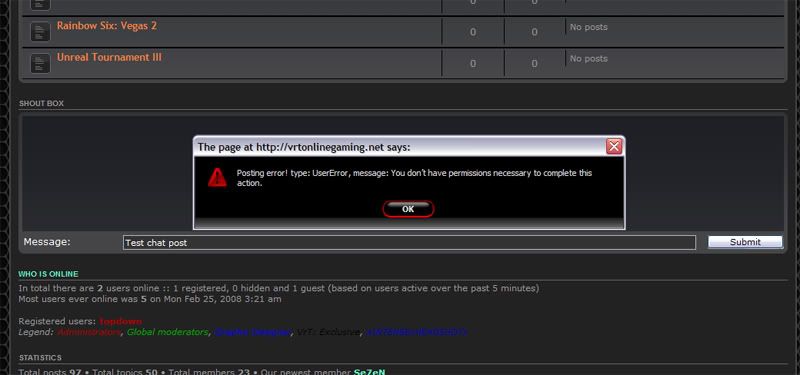800x375 pixels.
Task: Open the Rainbow Six: Vegas 2 forum
Action: pos(107,26)
